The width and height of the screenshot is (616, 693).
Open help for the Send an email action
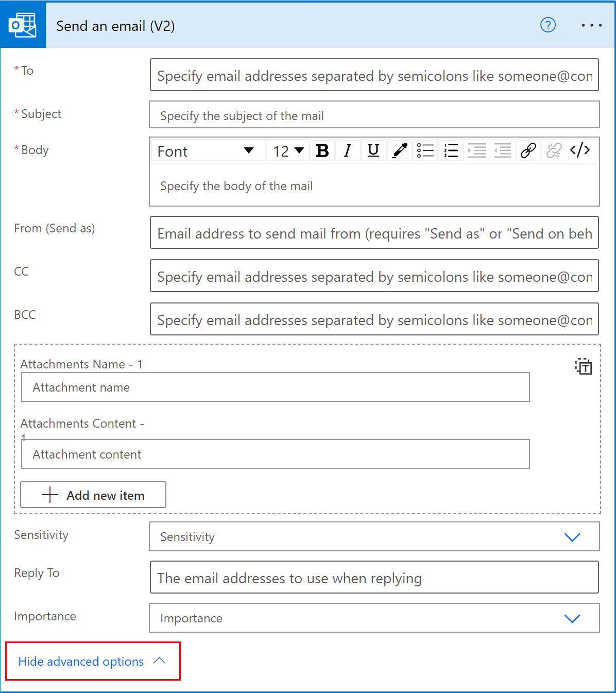[548, 25]
